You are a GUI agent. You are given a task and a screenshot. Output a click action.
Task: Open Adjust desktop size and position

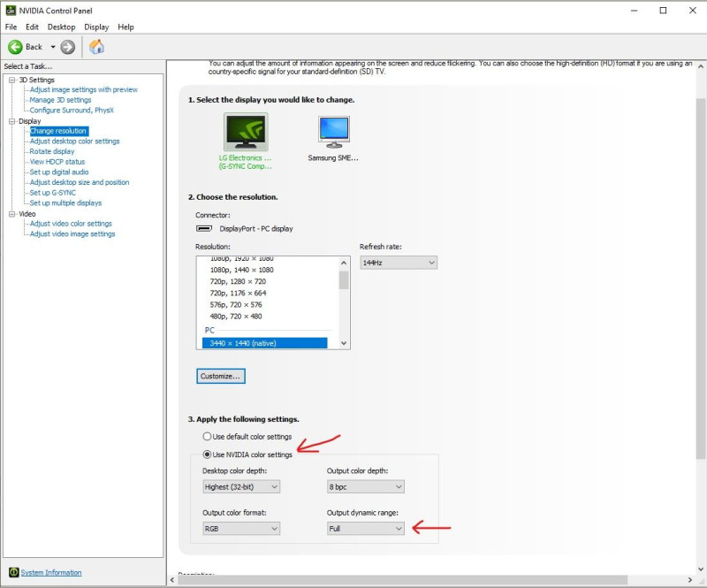tap(80, 182)
